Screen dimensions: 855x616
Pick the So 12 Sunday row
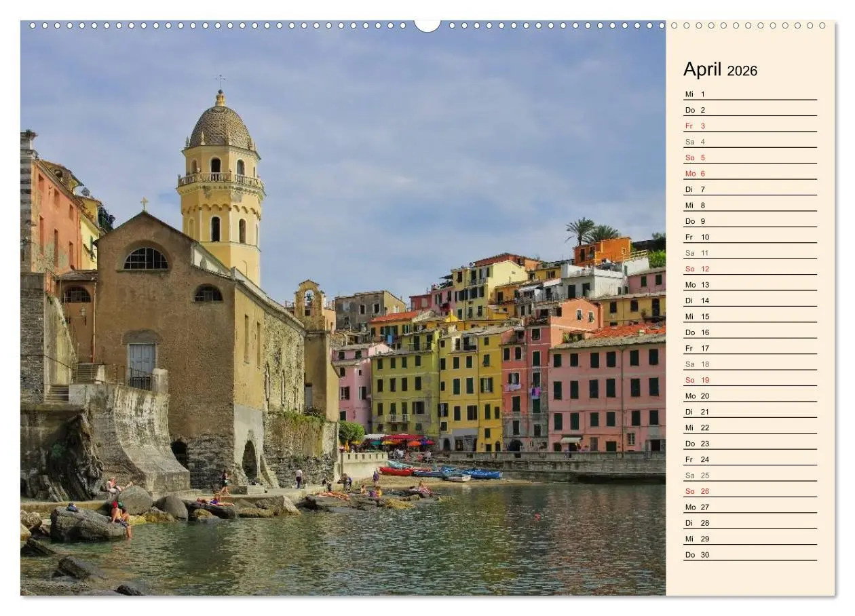tap(749, 269)
